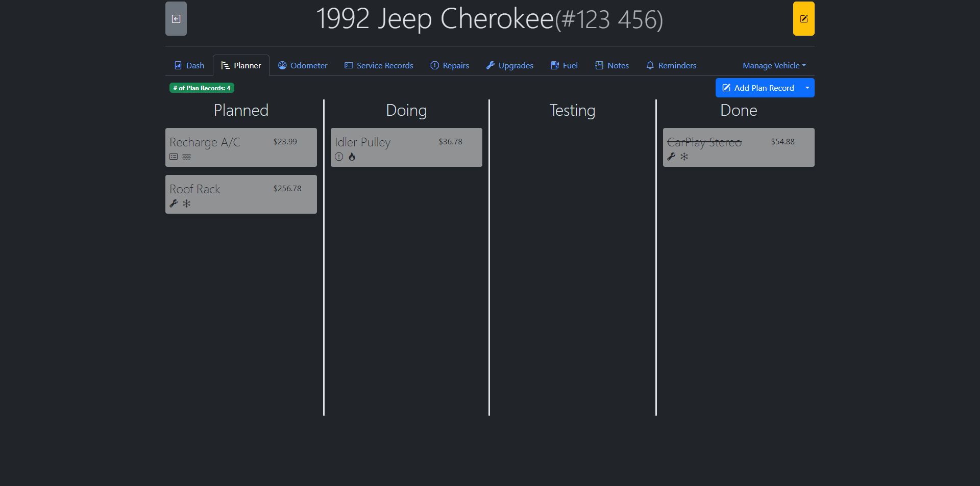Open the completed CarPlay Stereo card
Screen dimensions: 980x486
click(x=738, y=147)
